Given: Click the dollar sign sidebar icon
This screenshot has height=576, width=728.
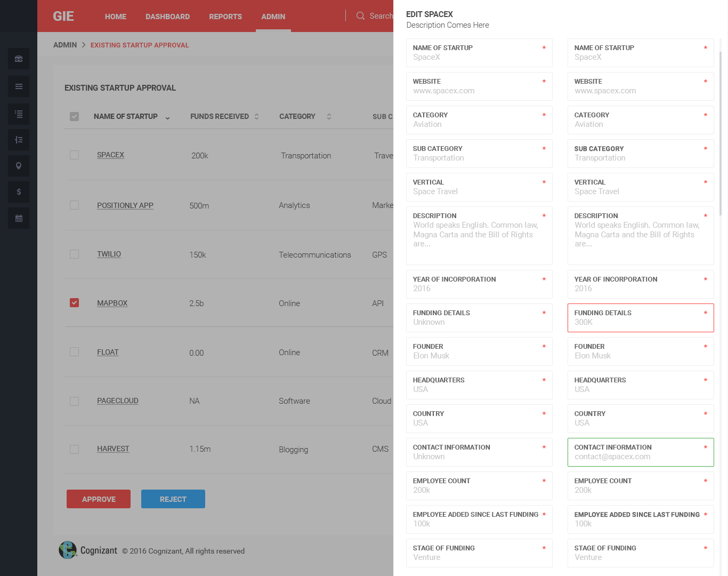Looking at the screenshot, I should coord(19,192).
